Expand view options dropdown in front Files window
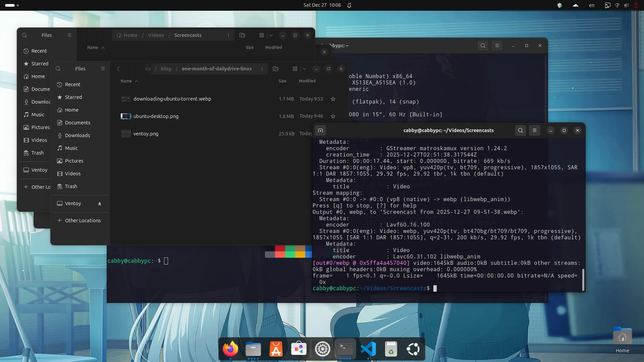 click(x=305, y=69)
